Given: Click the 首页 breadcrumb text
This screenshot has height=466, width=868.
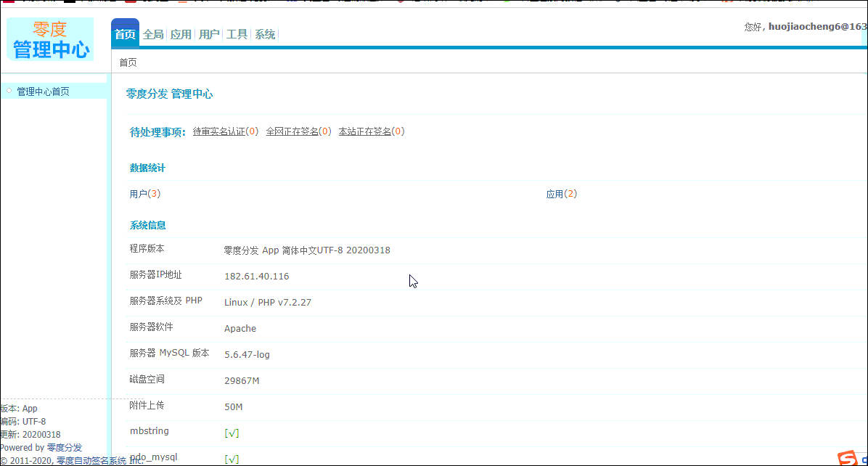Looking at the screenshot, I should click(128, 62).
